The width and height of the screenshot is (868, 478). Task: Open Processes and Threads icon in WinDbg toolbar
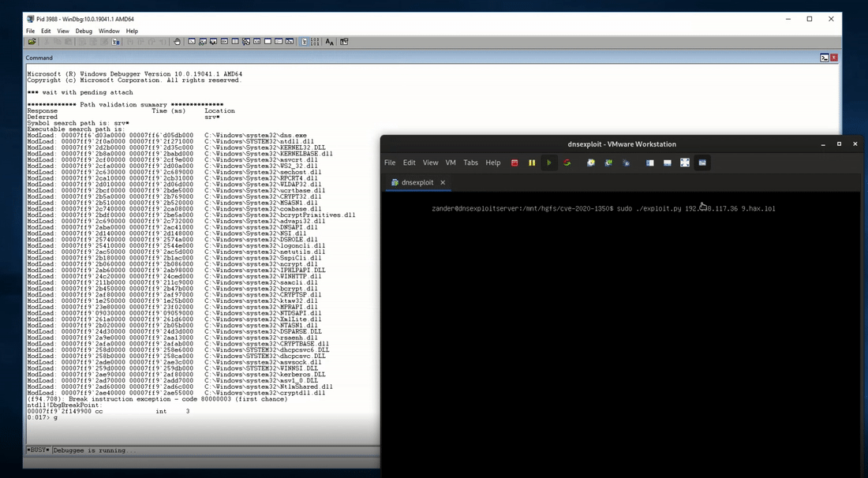(x=279, y=42)
